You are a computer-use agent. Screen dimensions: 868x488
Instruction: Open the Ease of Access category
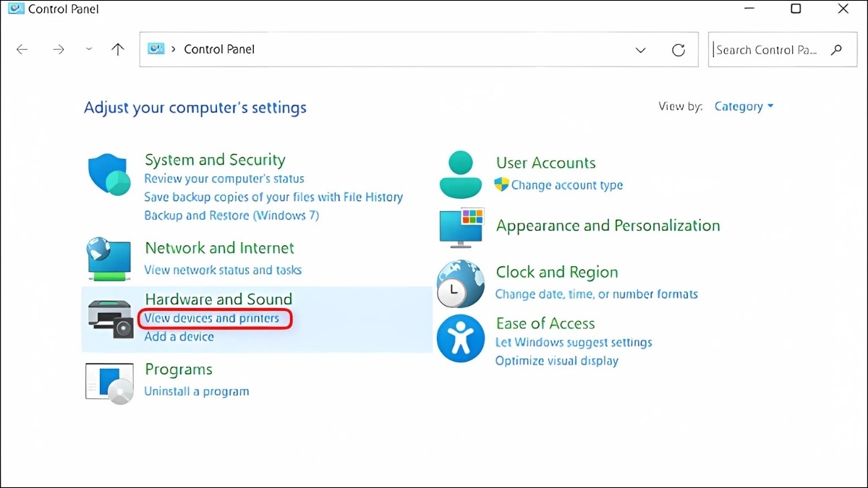545,323
